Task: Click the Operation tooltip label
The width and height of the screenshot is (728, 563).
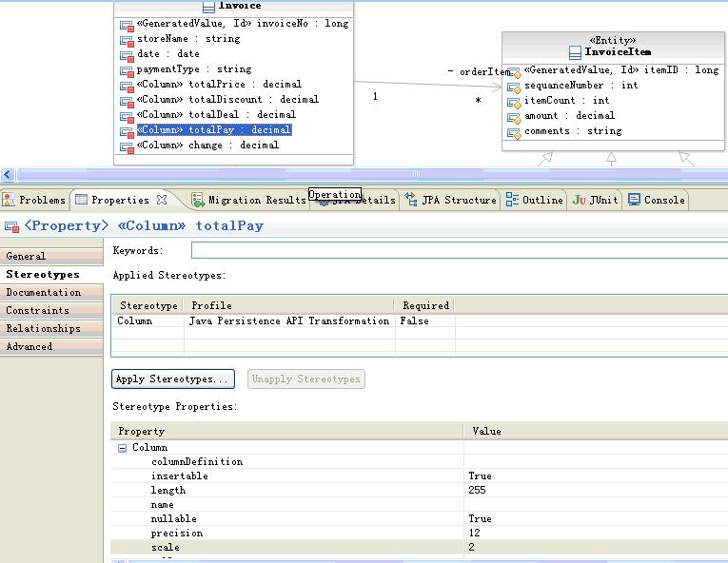Action: [x=335, y=194]
